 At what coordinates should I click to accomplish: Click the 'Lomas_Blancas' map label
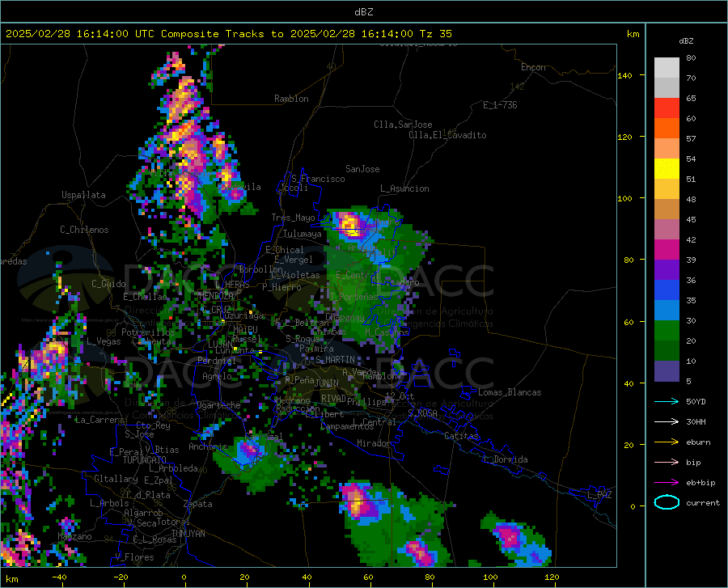pyautogui.click(x=510, y=392)
